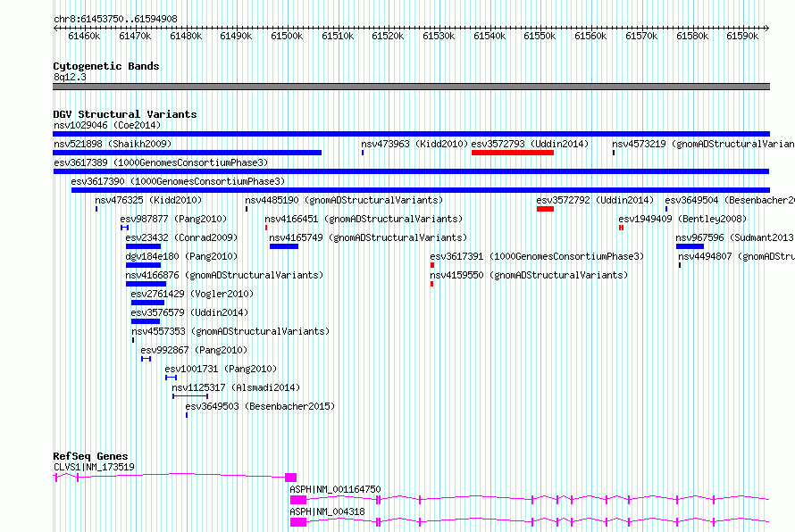Open esv992867 (Pang2010) label
Image resolution: width=795 pixels, height=532 pixels.
click(194, 350)
